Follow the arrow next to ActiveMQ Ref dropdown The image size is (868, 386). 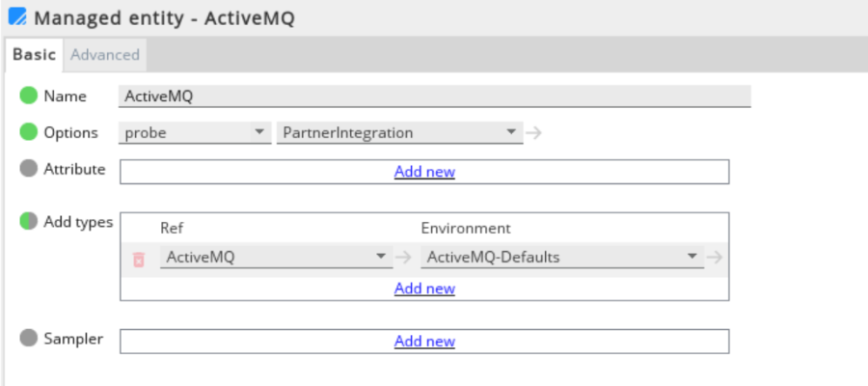pyautogui.click(x=403, y=257)
